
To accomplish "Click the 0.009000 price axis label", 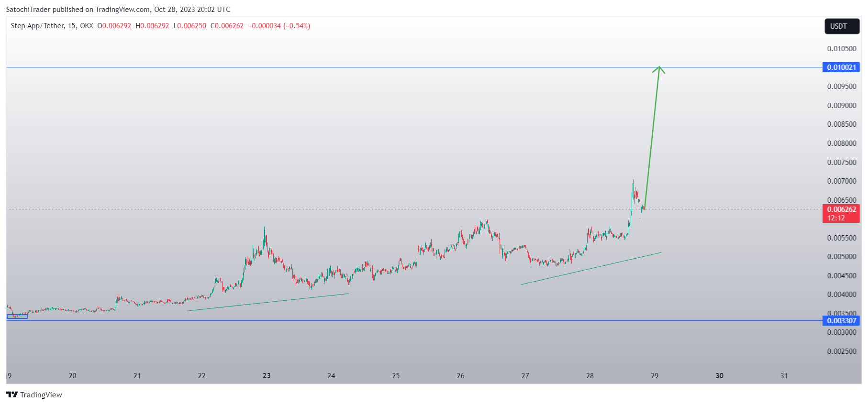I will click(842, 106).
